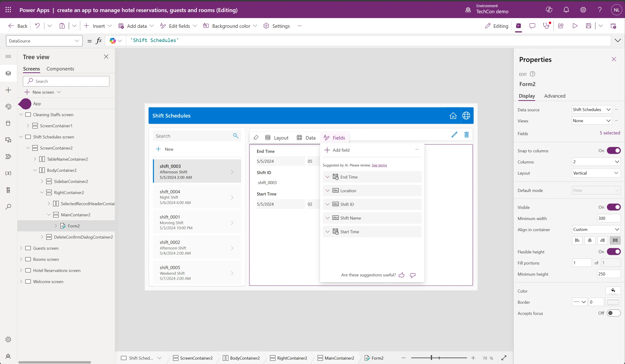625x364 pixels.
Task: Open the See terms link
Action: tap(379, 165)
